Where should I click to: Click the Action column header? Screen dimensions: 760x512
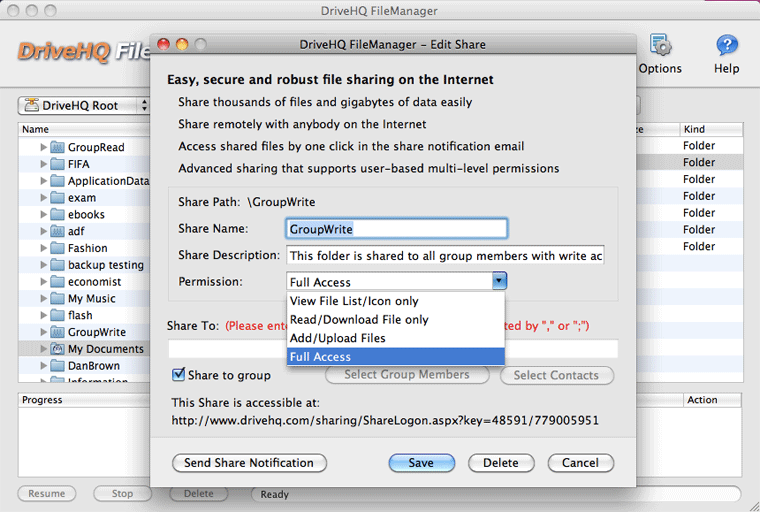(x=712, y=400)
